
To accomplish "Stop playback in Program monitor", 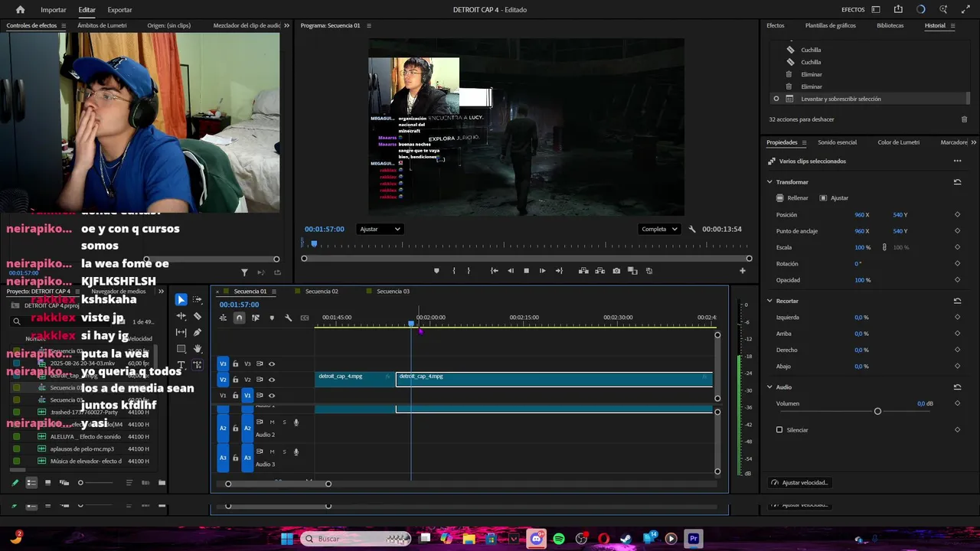I will click(x=526, y=271).
